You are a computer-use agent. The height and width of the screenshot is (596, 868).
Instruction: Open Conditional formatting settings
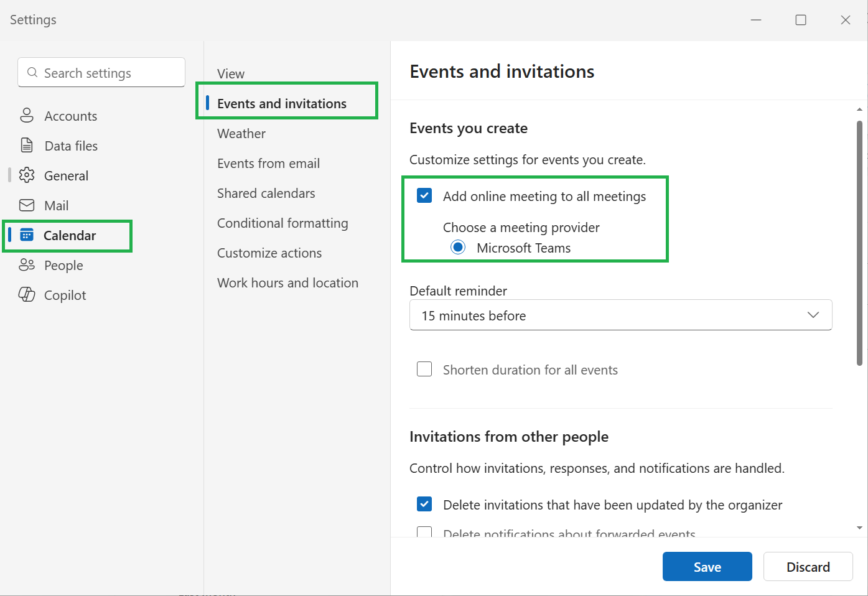coord(282,223)
